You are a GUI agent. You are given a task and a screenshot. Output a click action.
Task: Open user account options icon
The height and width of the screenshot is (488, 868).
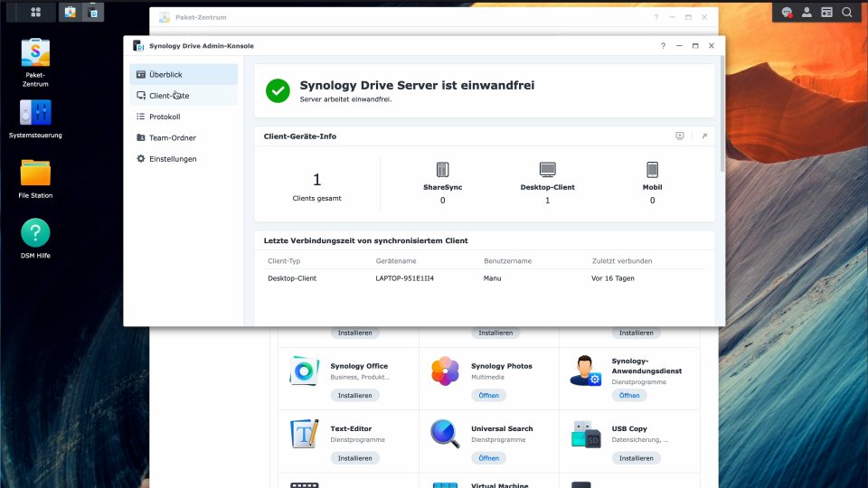point(807,12)
